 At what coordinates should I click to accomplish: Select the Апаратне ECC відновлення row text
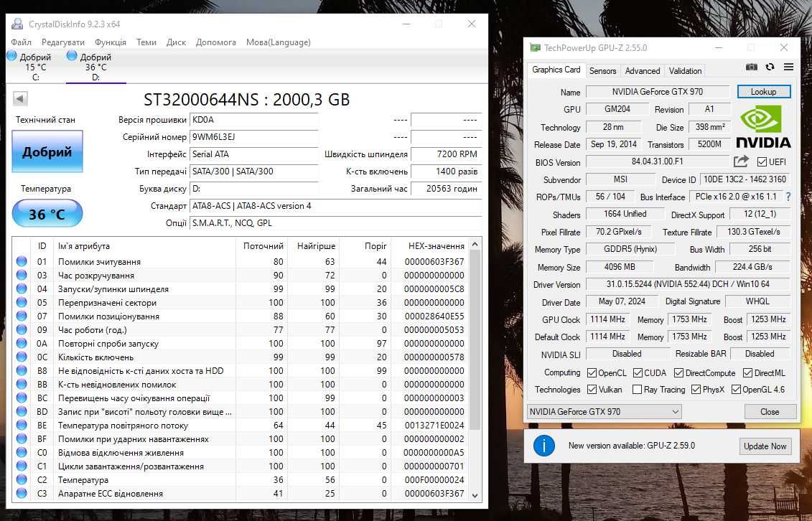pos(111,494)
